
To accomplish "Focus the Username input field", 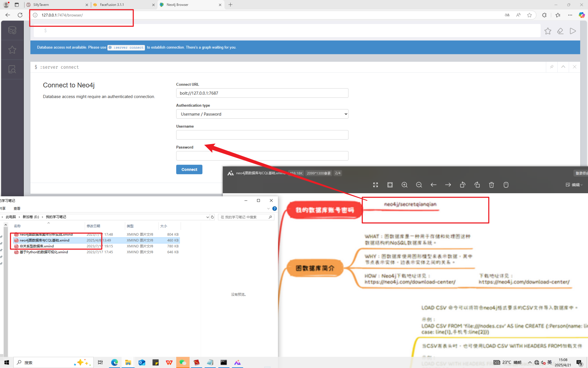I will [x=262, y=135].
